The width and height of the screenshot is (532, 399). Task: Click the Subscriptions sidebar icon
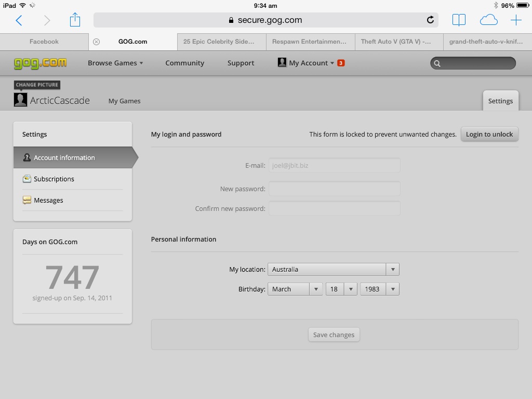27,179
